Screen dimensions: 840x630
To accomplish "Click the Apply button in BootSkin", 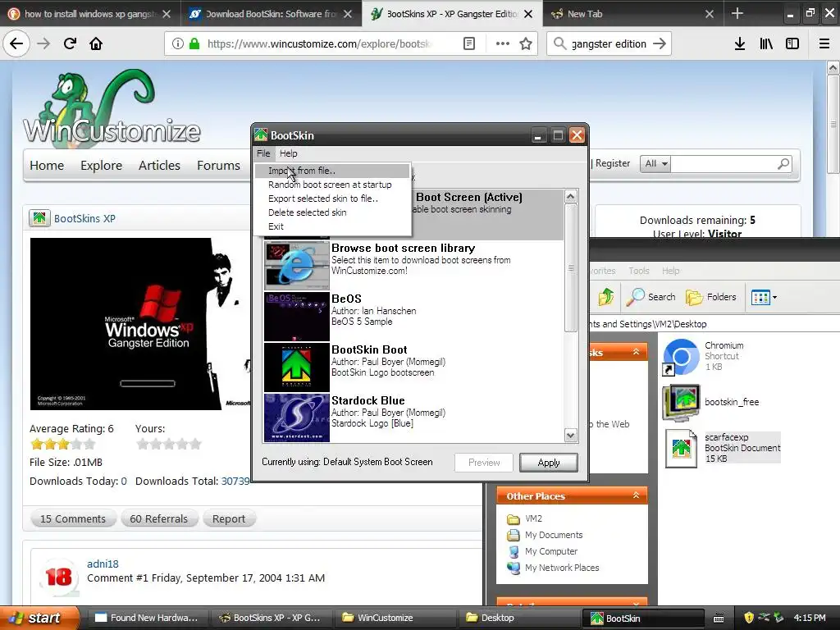I will pos(549,463).
